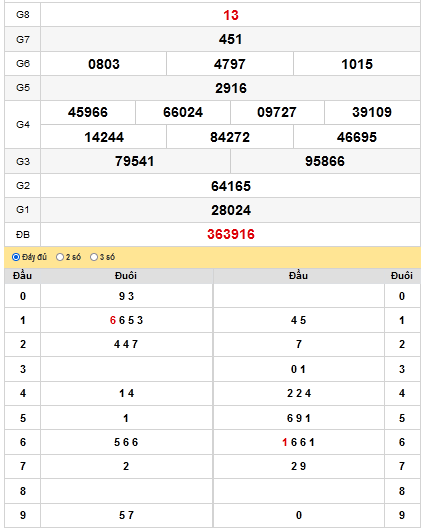Click the G4 number 45966
Image resolution: width=425 pixels, height=531 pixels.
[88, 112]
